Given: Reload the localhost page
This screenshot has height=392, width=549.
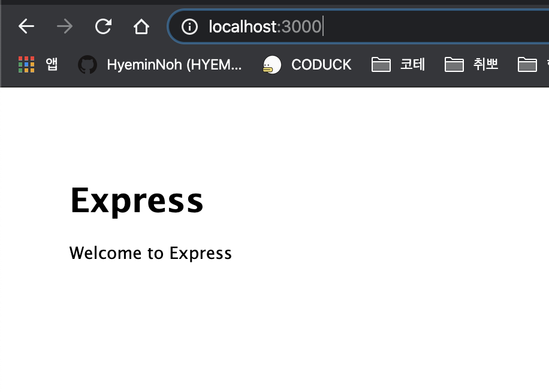Looking at the screenshot, I should click(103, 26).
